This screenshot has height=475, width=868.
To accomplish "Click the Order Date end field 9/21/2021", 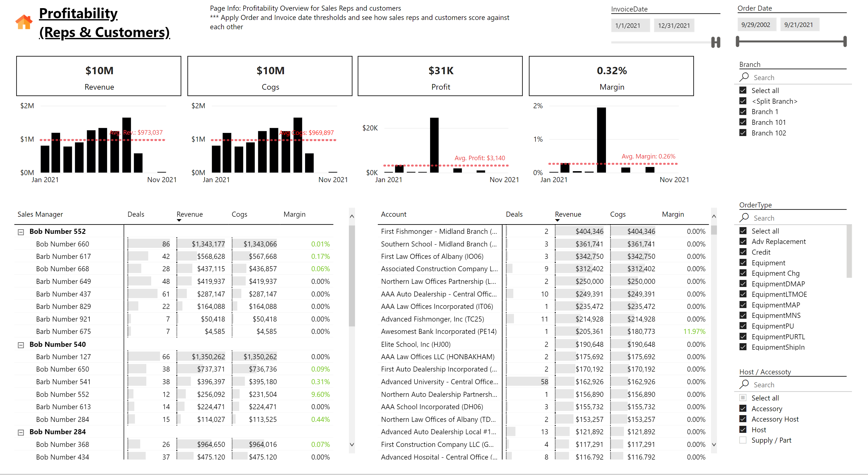I will pyautogui.click(x=799, y=25).
